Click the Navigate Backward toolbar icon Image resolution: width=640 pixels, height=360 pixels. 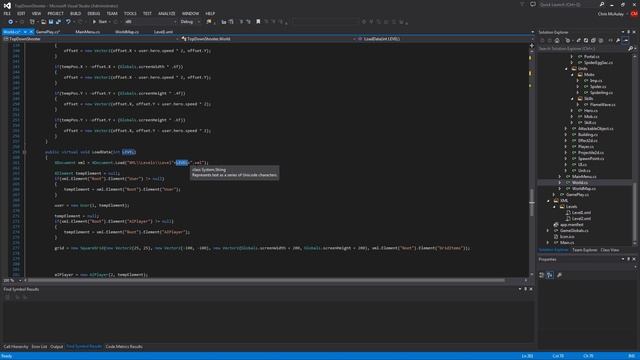[x=11, y=22]
